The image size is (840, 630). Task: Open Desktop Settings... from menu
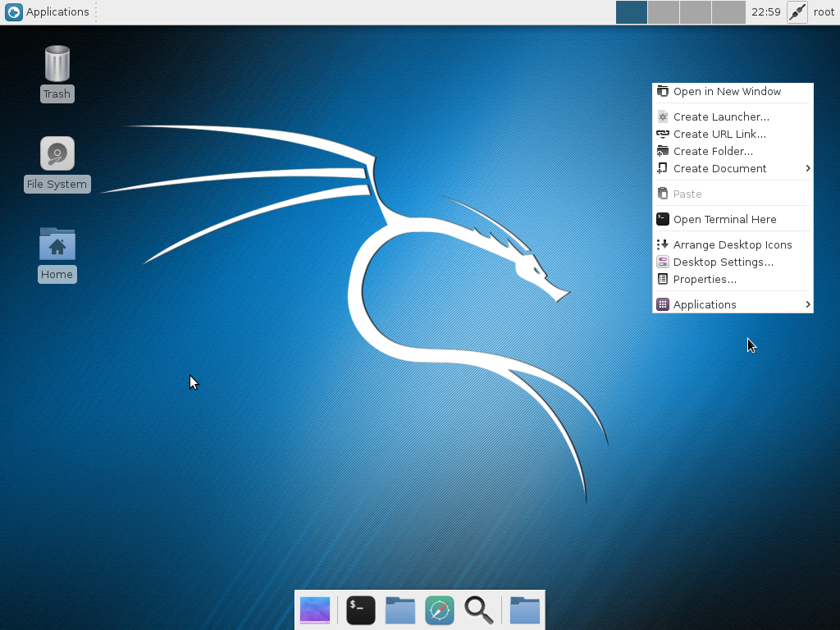[x=733, y=262]
